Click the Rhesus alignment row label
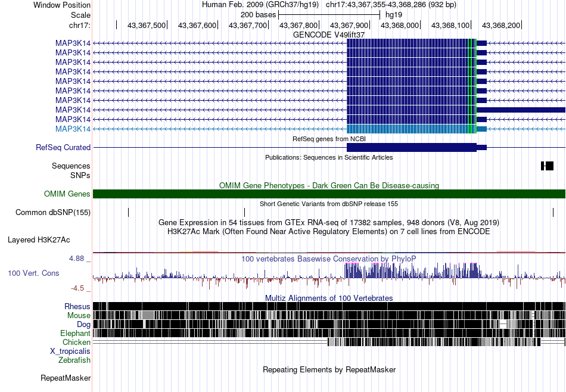566x392 pixels. [x=77, y=306]
